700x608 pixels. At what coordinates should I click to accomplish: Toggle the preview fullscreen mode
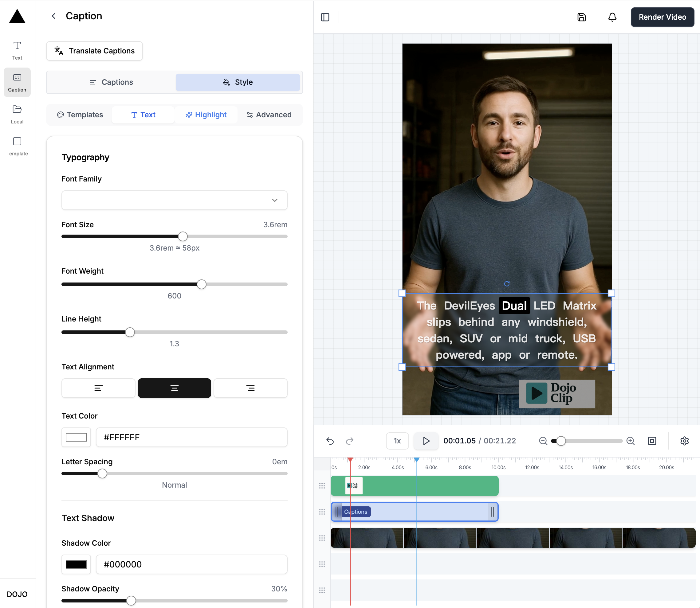coord(652,441)
